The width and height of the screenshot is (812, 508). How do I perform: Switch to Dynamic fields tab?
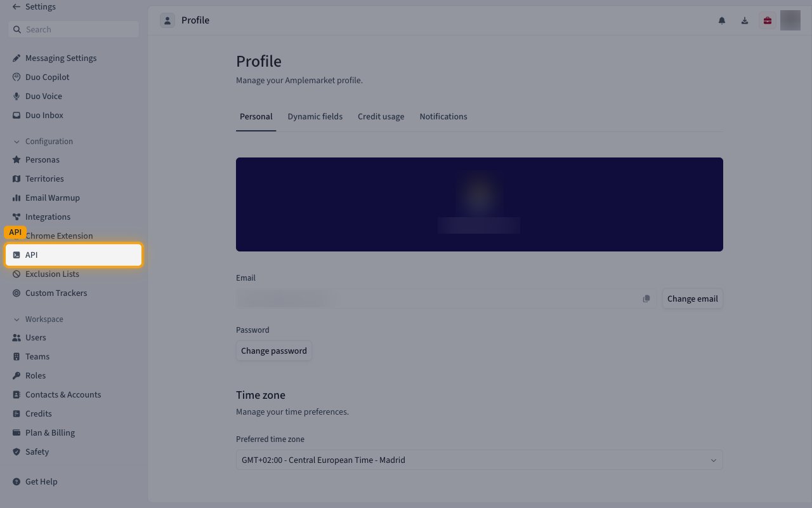click(x=315, y=117)
